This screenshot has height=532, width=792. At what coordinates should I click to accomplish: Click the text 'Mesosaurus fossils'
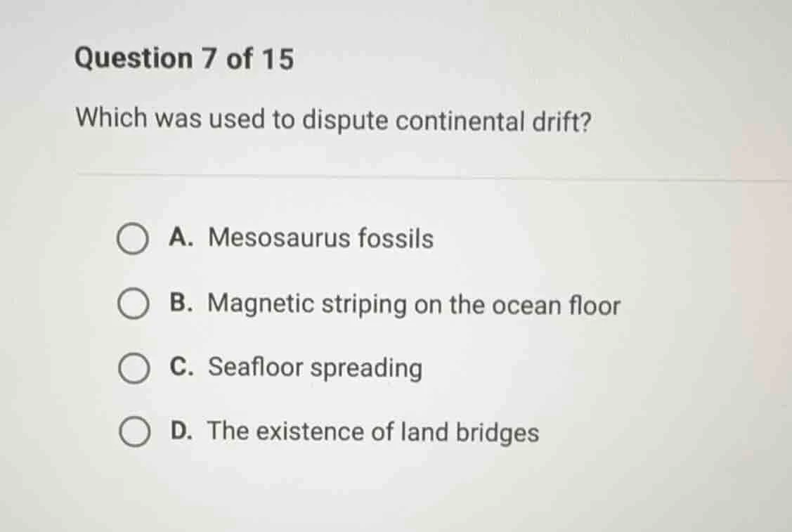click(320, 239)
